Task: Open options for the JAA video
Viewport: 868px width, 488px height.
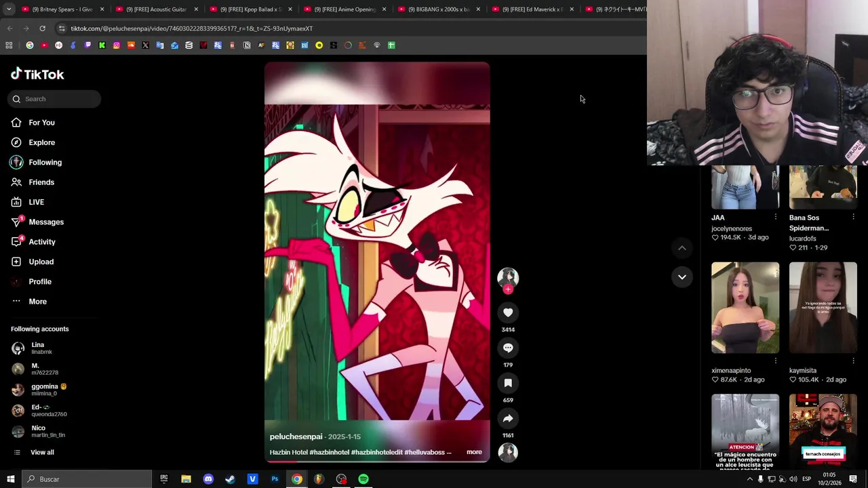Action: (776, 217)
